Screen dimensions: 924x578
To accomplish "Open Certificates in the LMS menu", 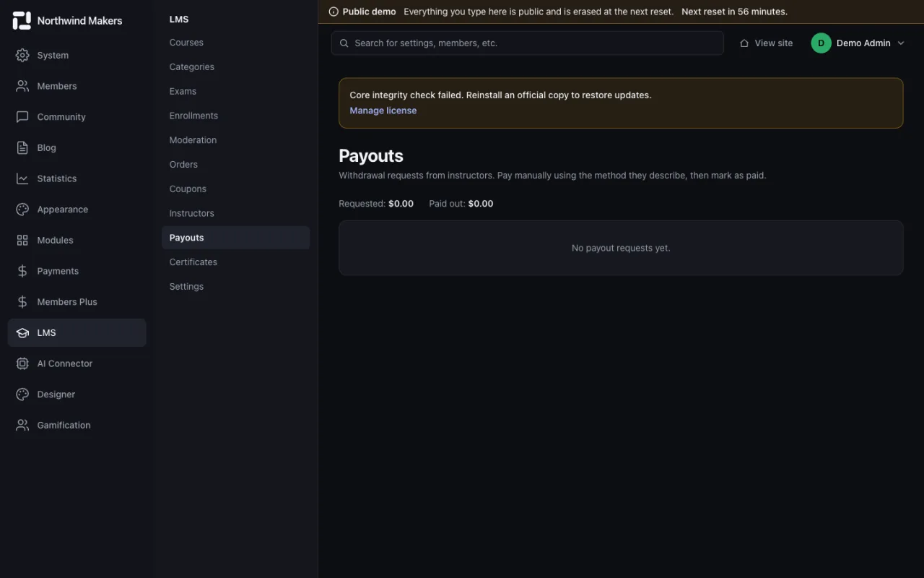I will 235,262.
